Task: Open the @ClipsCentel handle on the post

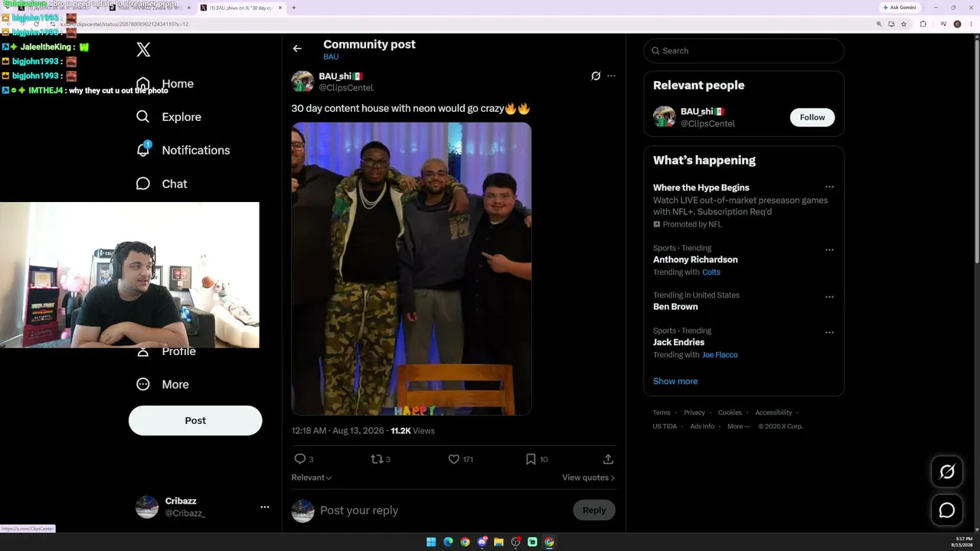Action: click(346, 88)
